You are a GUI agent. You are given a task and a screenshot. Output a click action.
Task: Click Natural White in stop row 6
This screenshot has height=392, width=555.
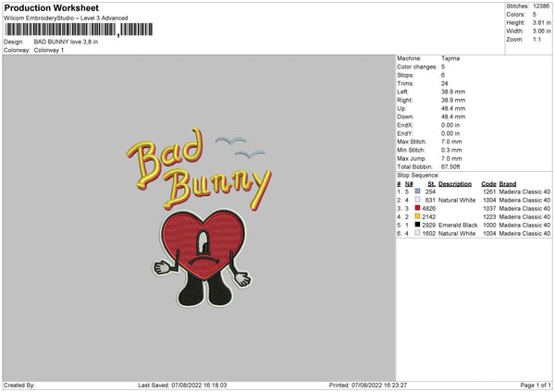[457, 234]
